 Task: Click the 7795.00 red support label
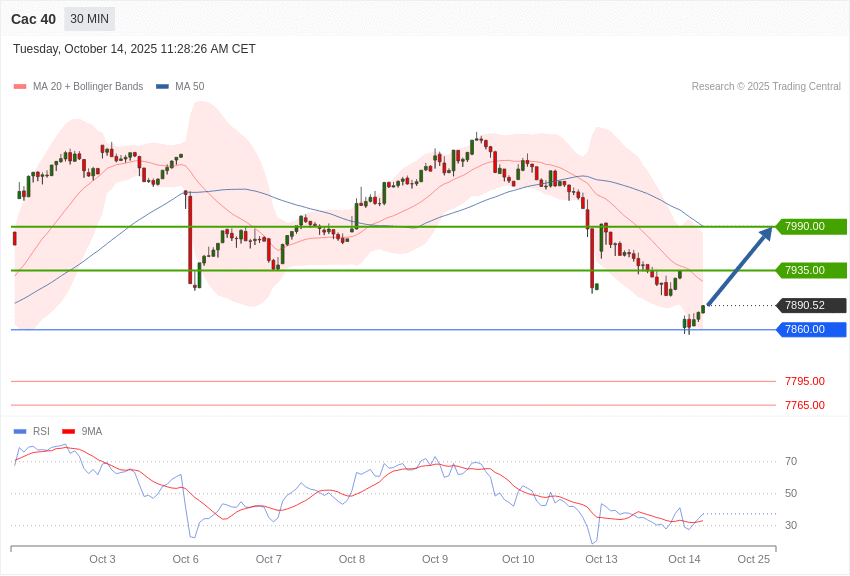(x=804, y=381)
